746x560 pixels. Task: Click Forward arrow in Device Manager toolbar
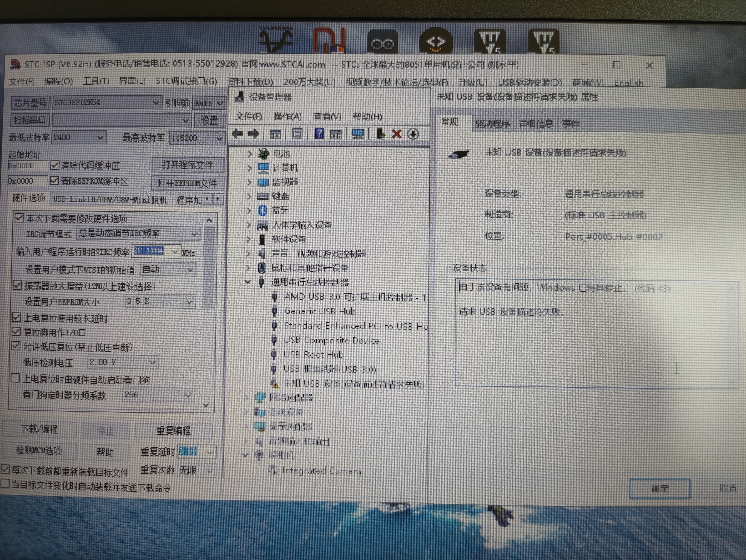(x=253, y=134)
